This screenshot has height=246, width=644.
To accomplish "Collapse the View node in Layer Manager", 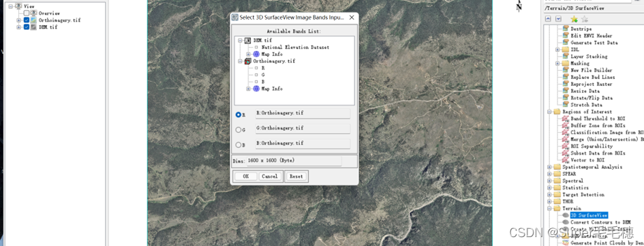I will click(x=11, y=6).
